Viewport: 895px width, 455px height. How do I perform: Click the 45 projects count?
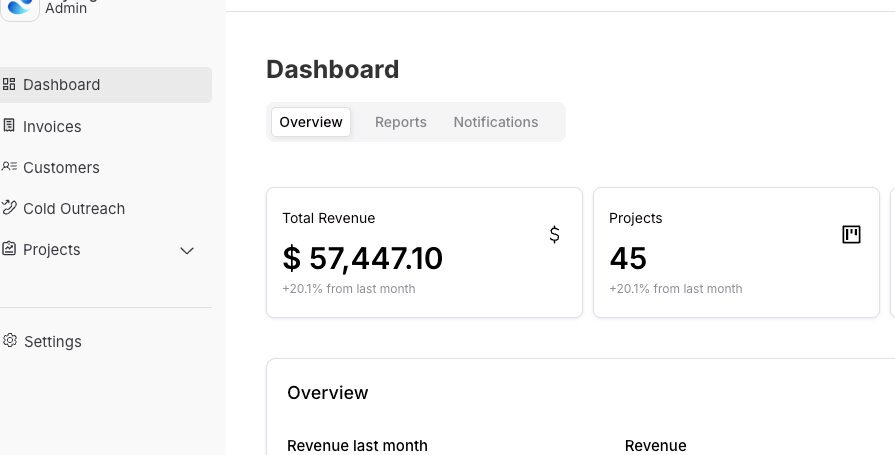[628, 258]
